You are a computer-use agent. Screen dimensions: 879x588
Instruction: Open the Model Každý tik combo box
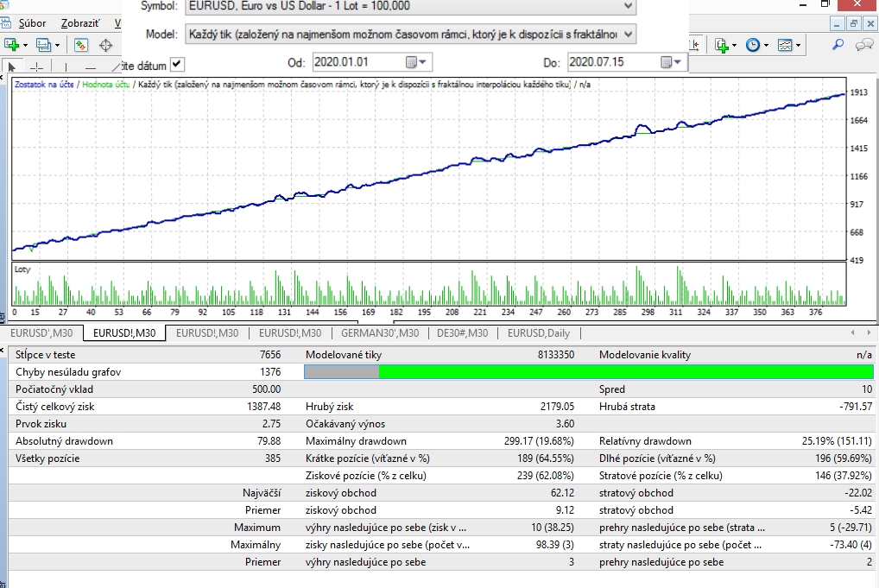(x=410, y=35)
